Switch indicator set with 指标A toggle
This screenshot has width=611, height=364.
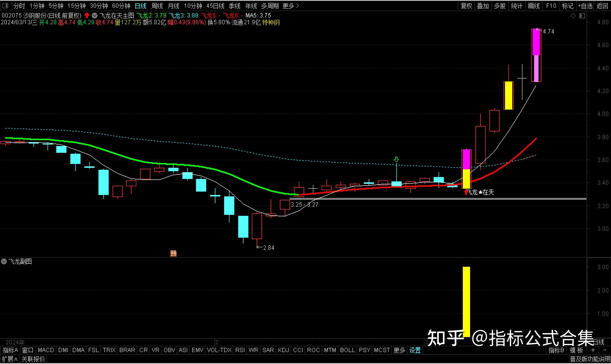10,350
